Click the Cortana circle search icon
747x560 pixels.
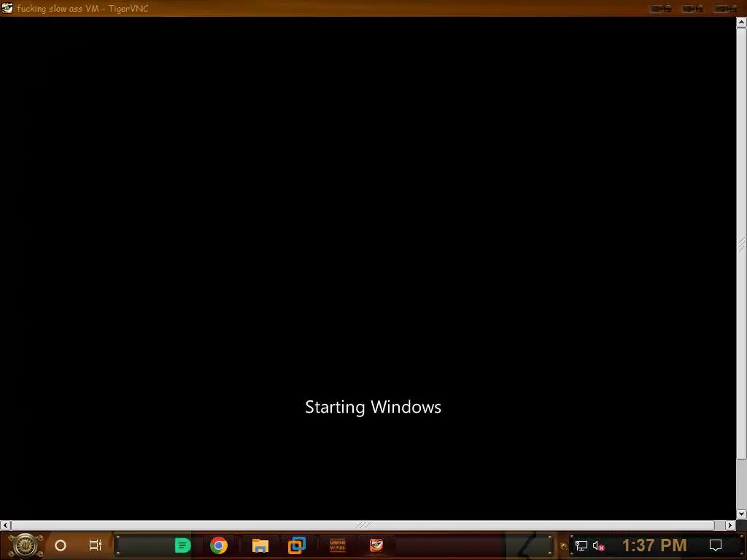pos(61,545)
